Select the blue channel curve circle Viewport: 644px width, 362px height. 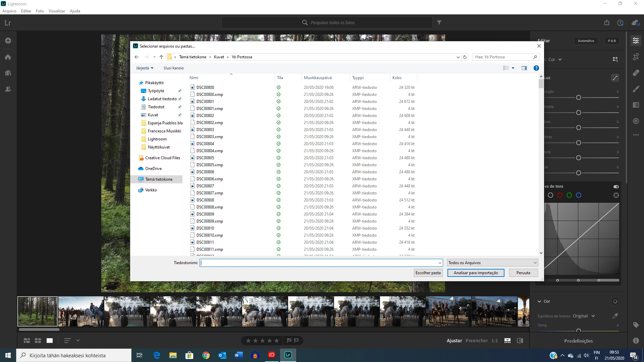(x=578, y=195)
